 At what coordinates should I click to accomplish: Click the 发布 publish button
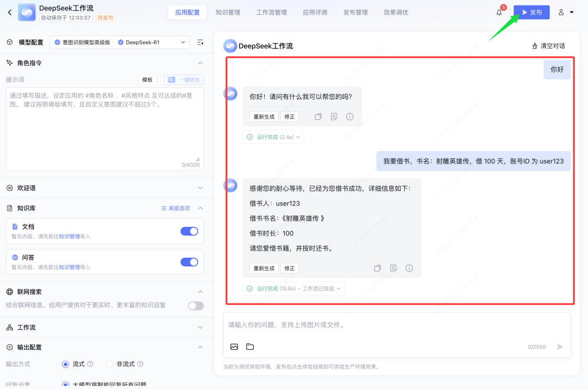click(532, 13)
